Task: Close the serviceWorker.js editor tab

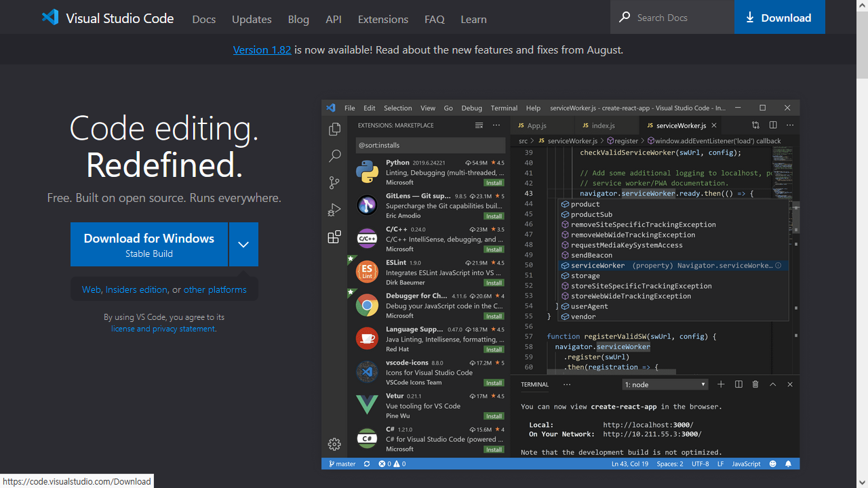Action: 714,125
